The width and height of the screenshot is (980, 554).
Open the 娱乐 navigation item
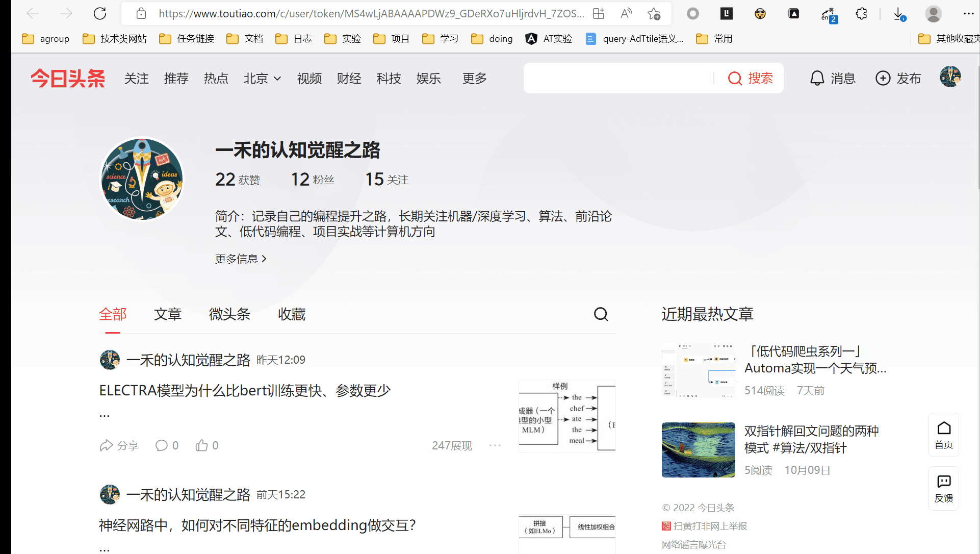429,79
